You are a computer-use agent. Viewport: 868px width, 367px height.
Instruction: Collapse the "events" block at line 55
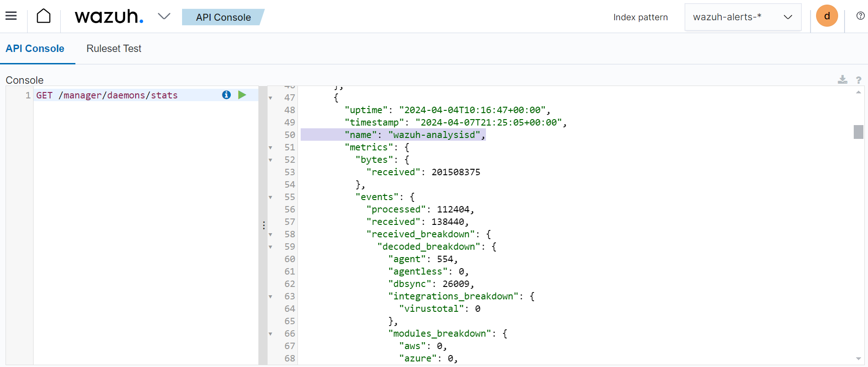[x=271, y=197]
